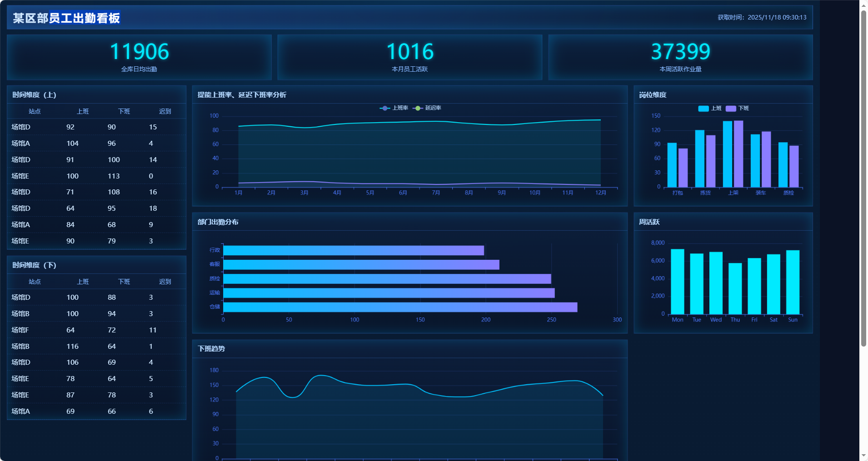The width and height of the screenshot is (868, 461).
Task: Toggle the 延迟率 legend line marker
Action: tap(418, 108)
